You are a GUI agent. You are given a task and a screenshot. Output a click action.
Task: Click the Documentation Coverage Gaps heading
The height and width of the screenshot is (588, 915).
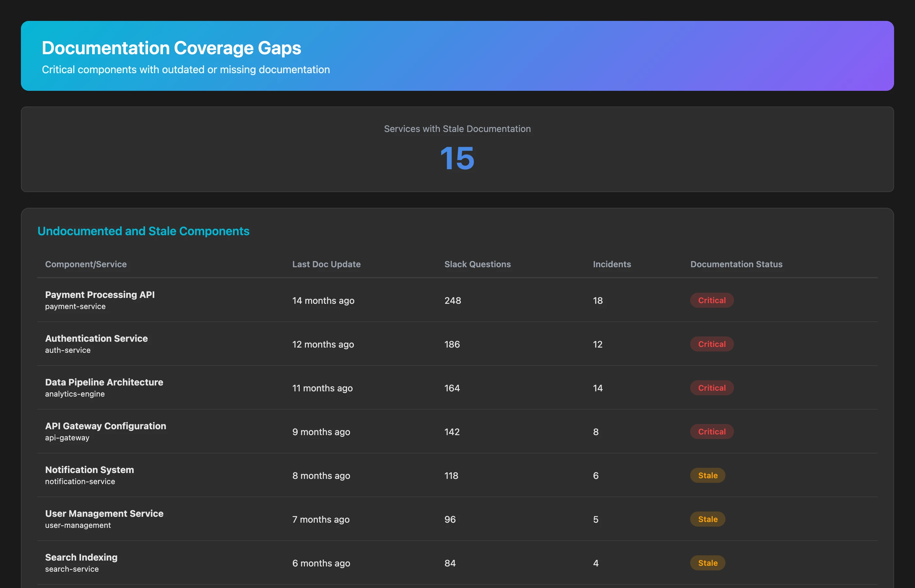click(x=172, y=48)
